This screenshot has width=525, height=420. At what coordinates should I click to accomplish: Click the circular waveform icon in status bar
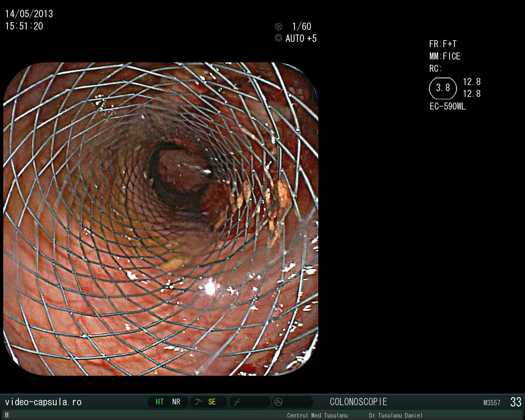[278, 402]
